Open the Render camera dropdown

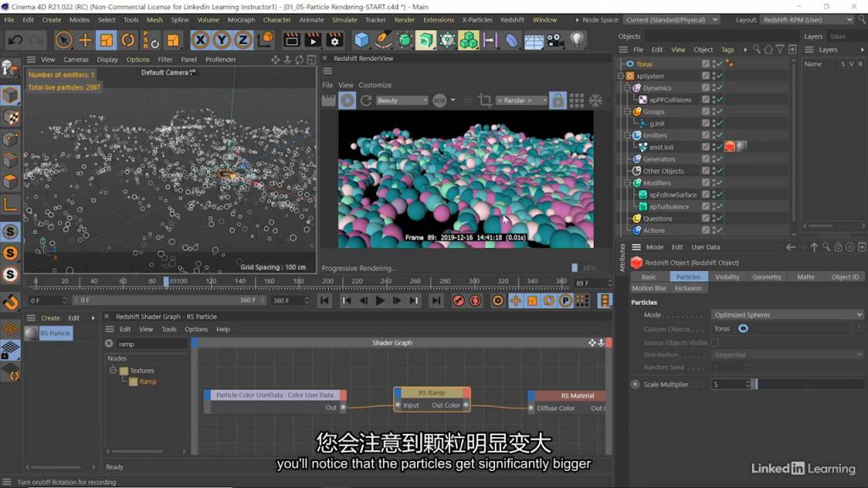click(x=521, y=101)
